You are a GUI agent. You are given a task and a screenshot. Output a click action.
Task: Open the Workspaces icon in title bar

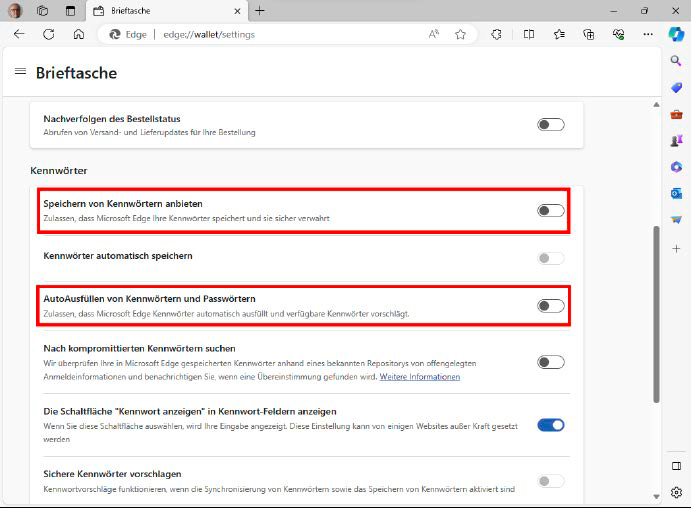[42, 11]
